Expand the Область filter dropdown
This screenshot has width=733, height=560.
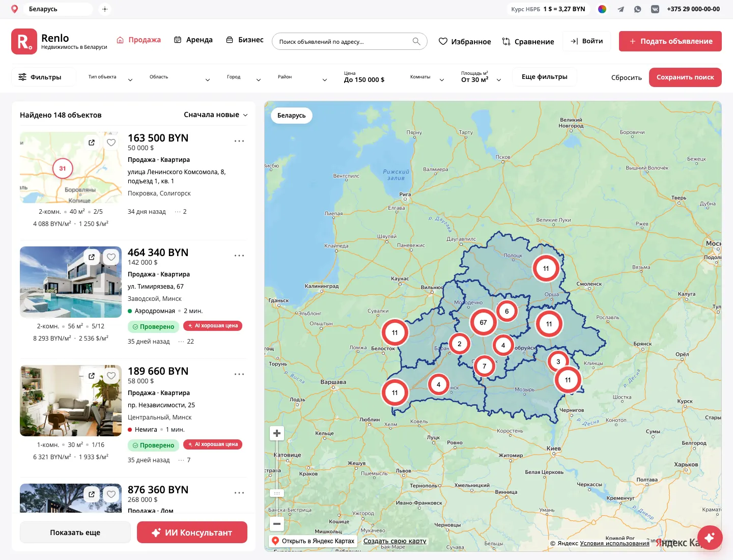coord(180,77)
